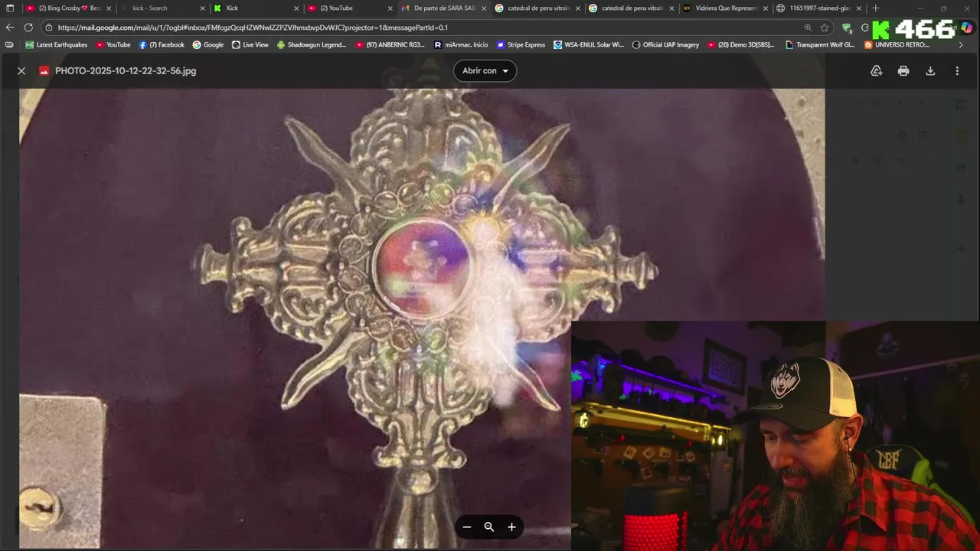Open the 'Abrir con' dropdown
This screenshot has height=551, width=980.
click(485, 70)
